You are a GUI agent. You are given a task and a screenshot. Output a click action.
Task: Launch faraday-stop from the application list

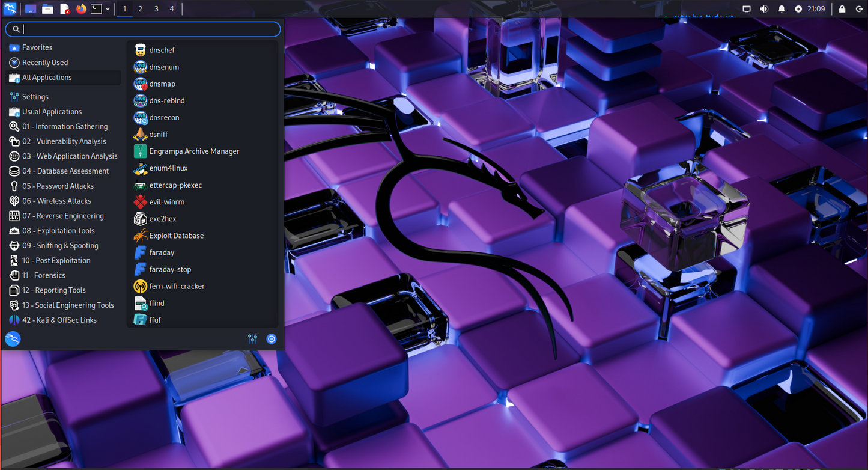pyautogui.click(x=202, y=269)
